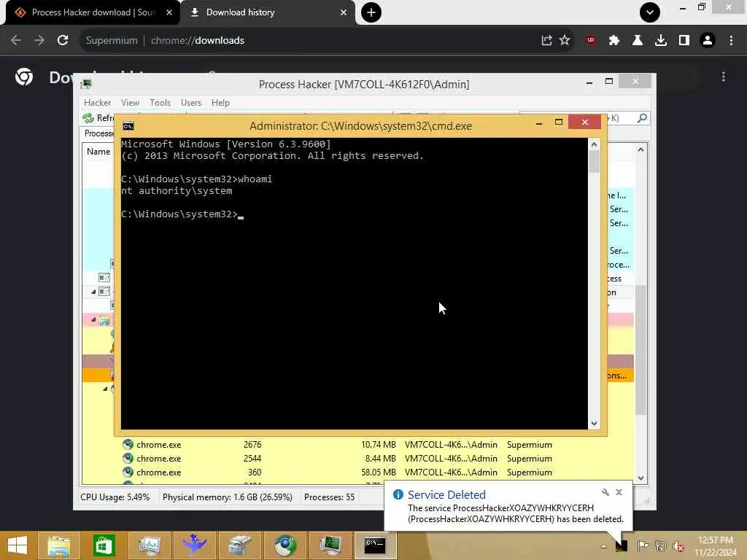Click the Service Deleted notification title

[446, 495]
